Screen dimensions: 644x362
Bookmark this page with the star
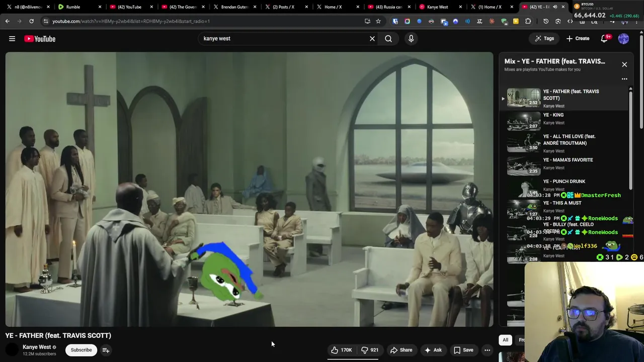coord(378,21)
